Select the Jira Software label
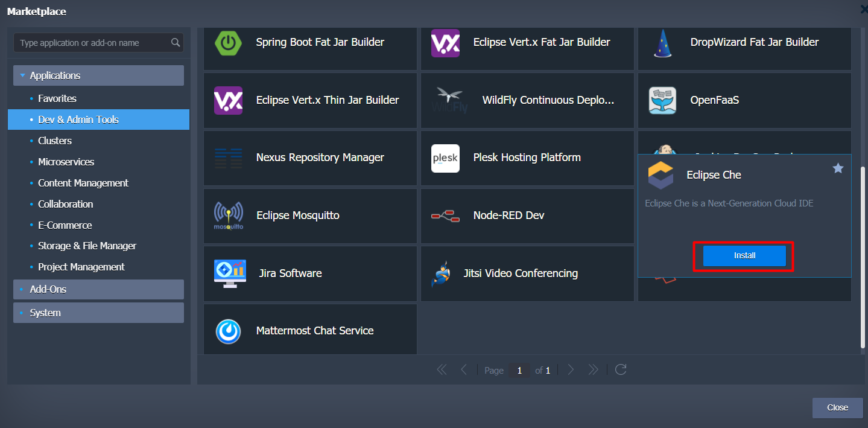Image resolution: width=868 pixels, height=428 pixels. click(x=290, y=273)
